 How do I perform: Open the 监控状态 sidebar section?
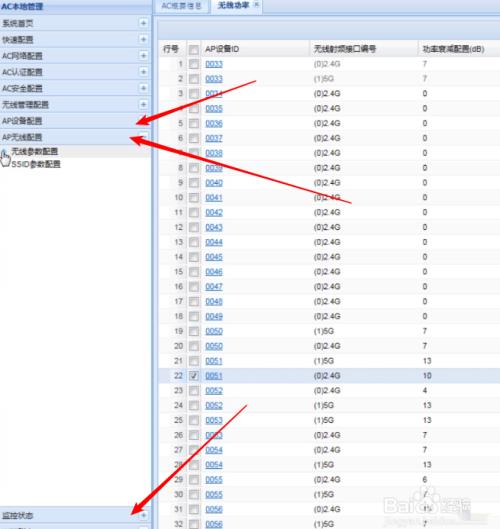click(75, 515)
